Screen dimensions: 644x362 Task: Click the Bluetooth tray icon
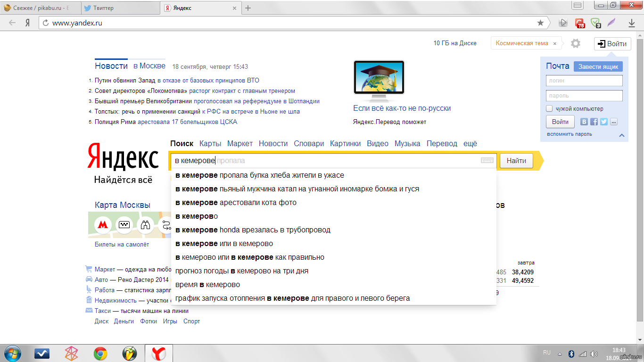click(571, 353)
